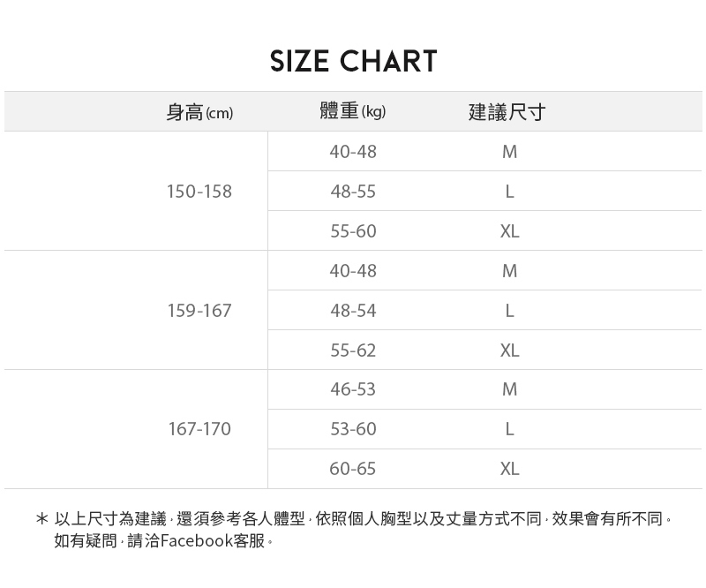Click the SIZE CHART title

(x=353, y=62)
